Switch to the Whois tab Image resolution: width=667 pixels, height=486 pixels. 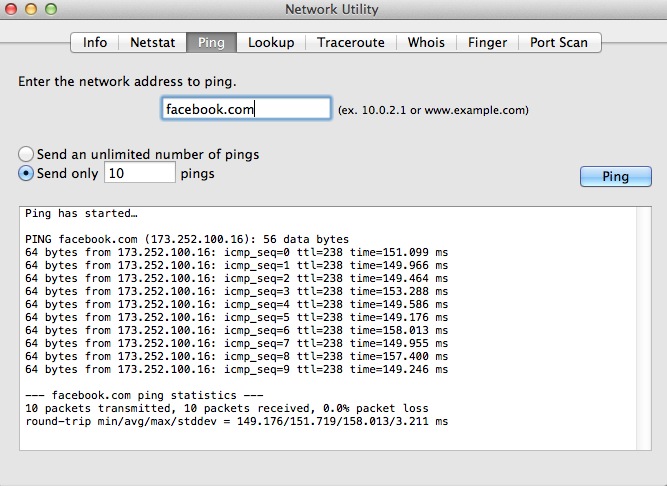(426, 42)
